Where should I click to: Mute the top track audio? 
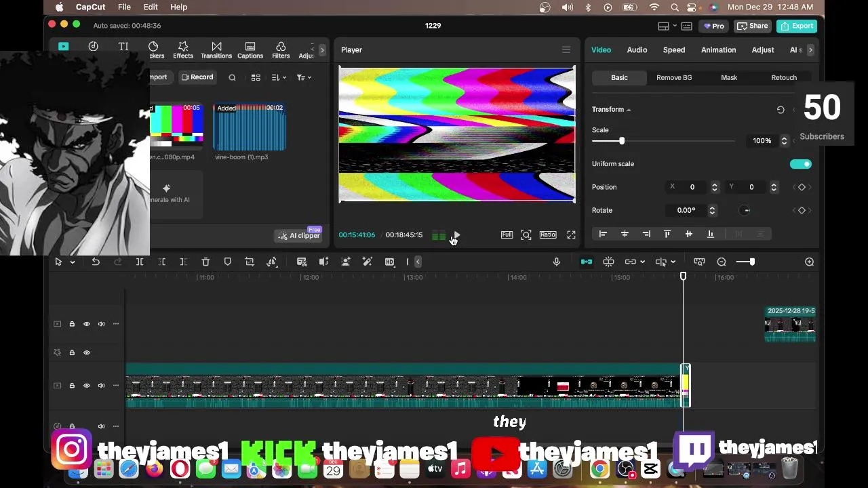coord(101,324)
